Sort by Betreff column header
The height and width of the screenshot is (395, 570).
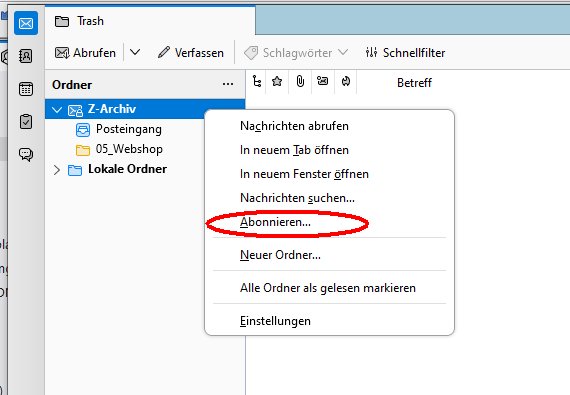coord(414,83)
